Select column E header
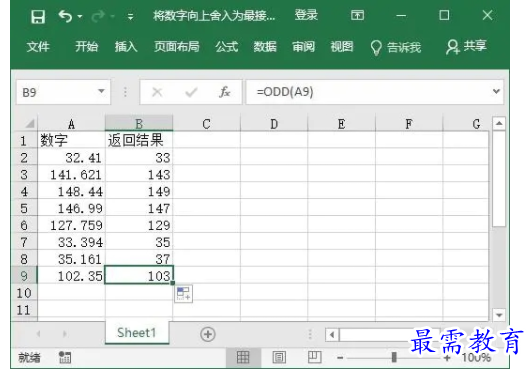532x373 pixels. (341, 124)
